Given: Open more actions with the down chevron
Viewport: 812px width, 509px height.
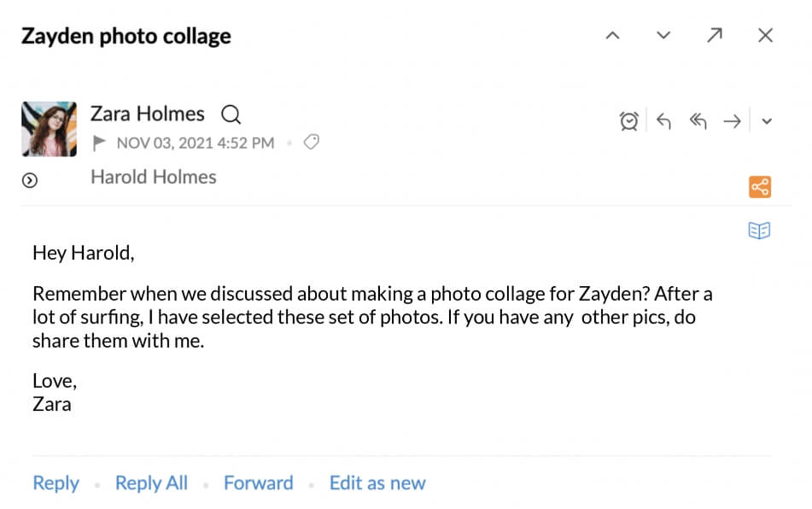Looking at the screenshot, I should 766,121.
